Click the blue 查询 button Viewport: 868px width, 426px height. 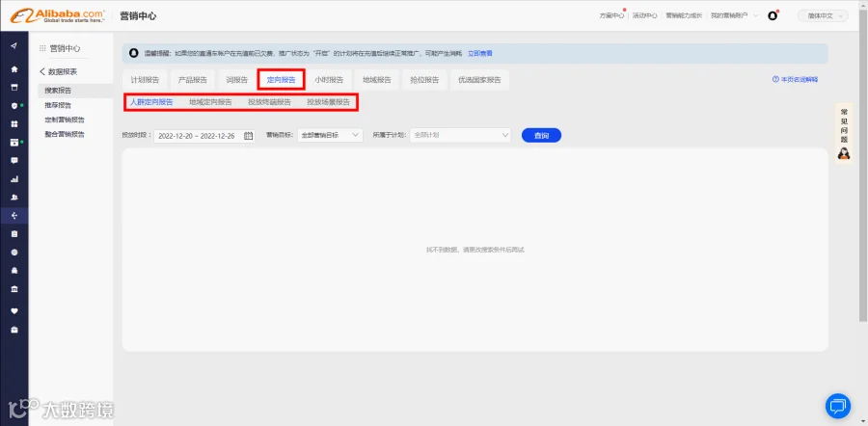[541, 136]
